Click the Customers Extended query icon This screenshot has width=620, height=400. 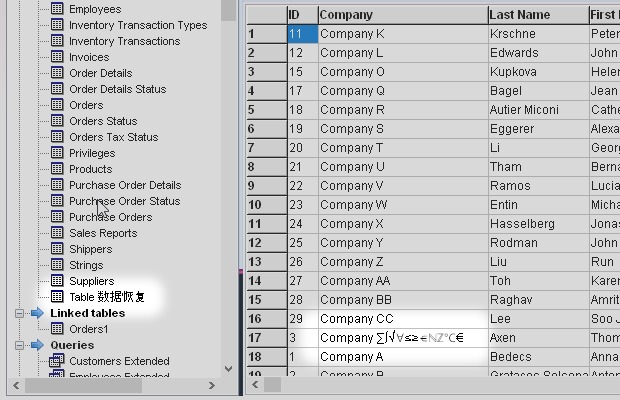(x=57, y=361)
